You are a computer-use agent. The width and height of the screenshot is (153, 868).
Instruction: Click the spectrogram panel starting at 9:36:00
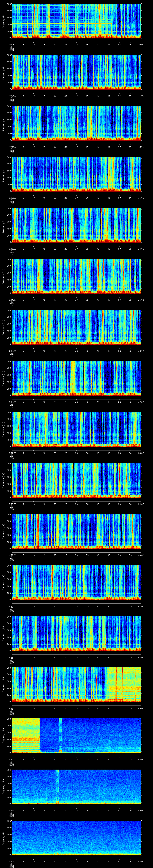(77, 378)
